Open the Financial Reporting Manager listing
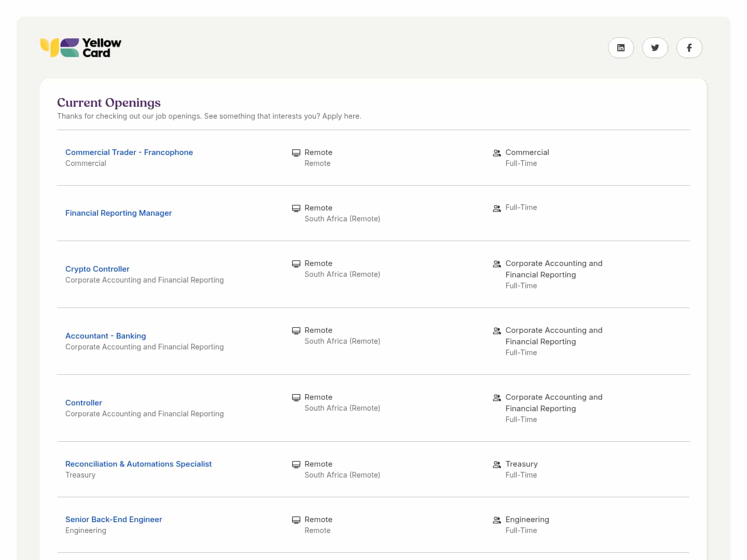The height and width of the screenshot is (560, 747). pyautogui.click(x=118, y=213)
